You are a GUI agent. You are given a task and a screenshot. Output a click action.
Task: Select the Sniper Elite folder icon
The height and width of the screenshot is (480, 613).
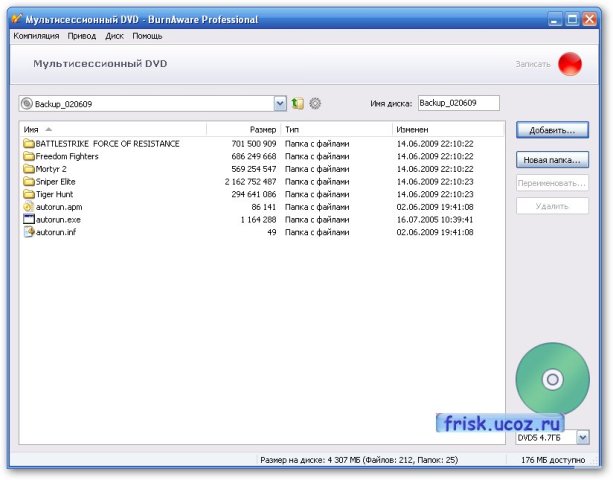click(x=29, y=181)
